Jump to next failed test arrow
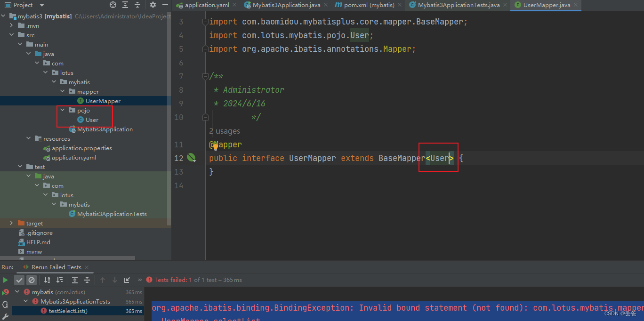Image resolution: width=644 pixels, height=321 pixels. click(x=115, y=280)
